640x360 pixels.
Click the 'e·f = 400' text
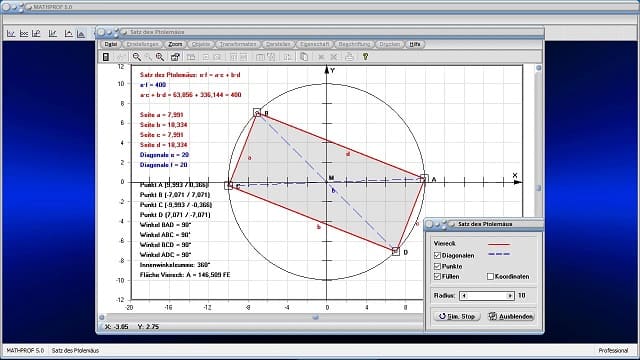(x=153, y=85)
